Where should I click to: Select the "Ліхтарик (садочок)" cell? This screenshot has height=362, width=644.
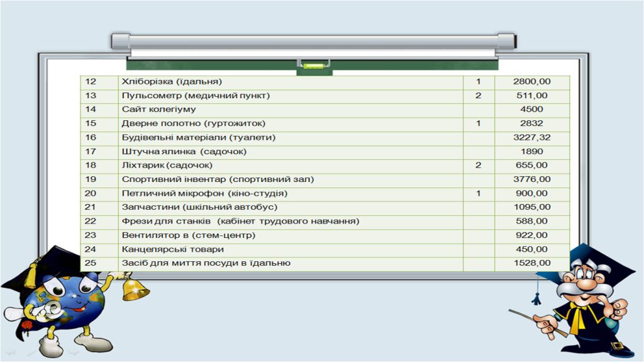coord(291,166)
